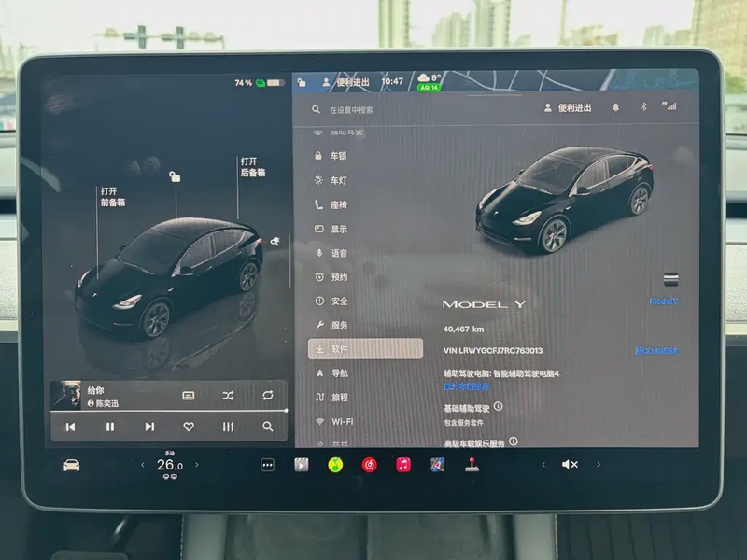Toggle the door lock icon above car
Viewport: 747px width, 560px height.
coord(175,176)
